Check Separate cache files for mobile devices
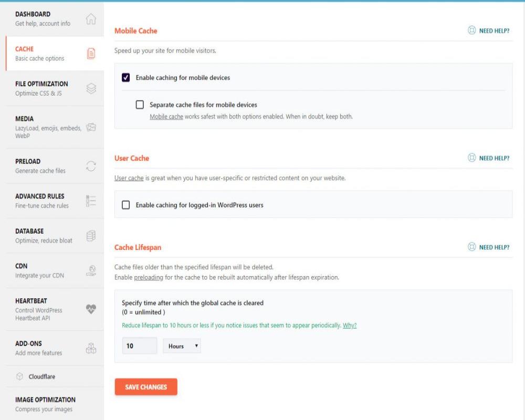 (140, 104)
